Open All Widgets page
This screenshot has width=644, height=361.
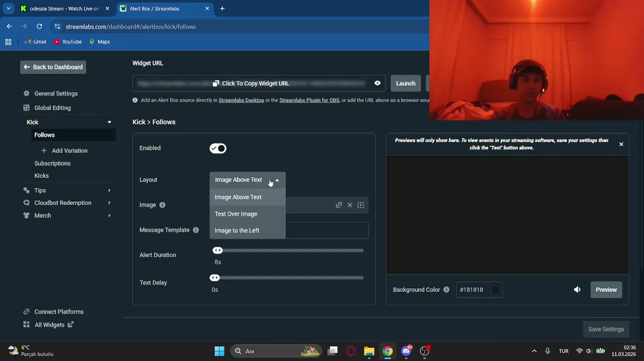[49, 325]
